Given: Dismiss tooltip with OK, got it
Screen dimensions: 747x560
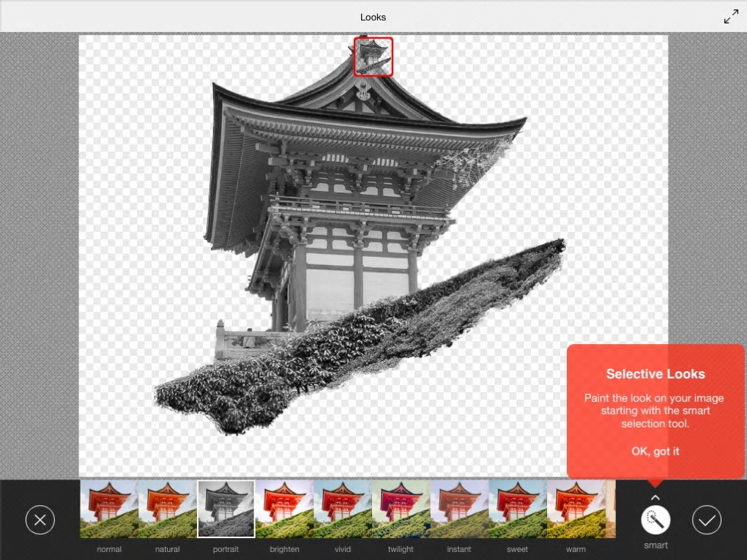Looking at the screenshot, I should [x=655, y=452].
